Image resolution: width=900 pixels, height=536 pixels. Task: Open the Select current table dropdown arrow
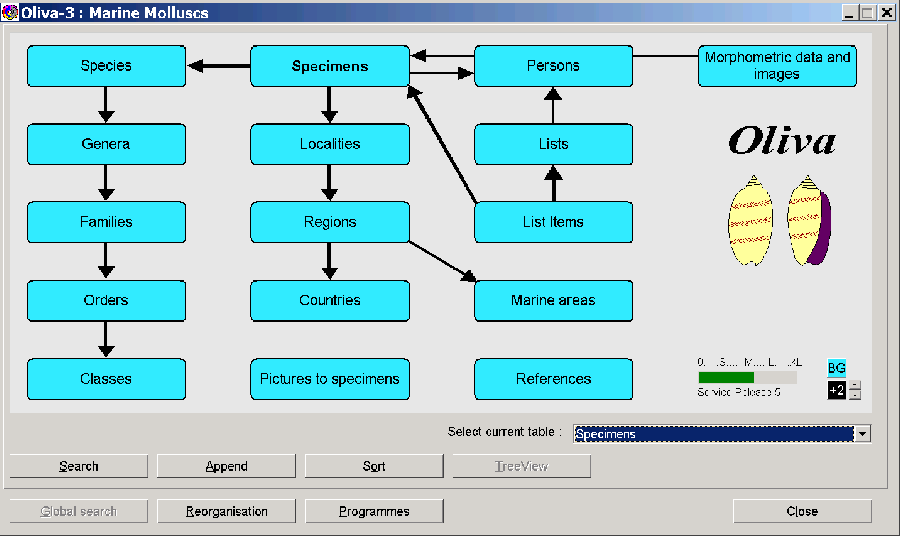863,434
